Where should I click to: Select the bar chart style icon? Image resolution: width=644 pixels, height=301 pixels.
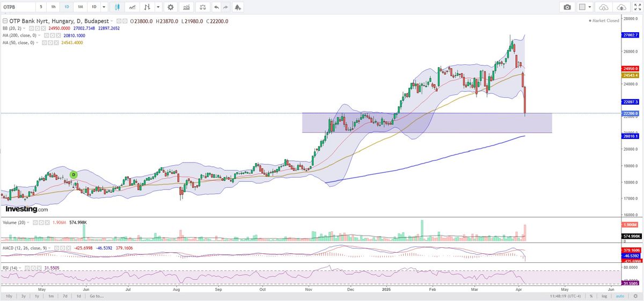pos(147,7)
